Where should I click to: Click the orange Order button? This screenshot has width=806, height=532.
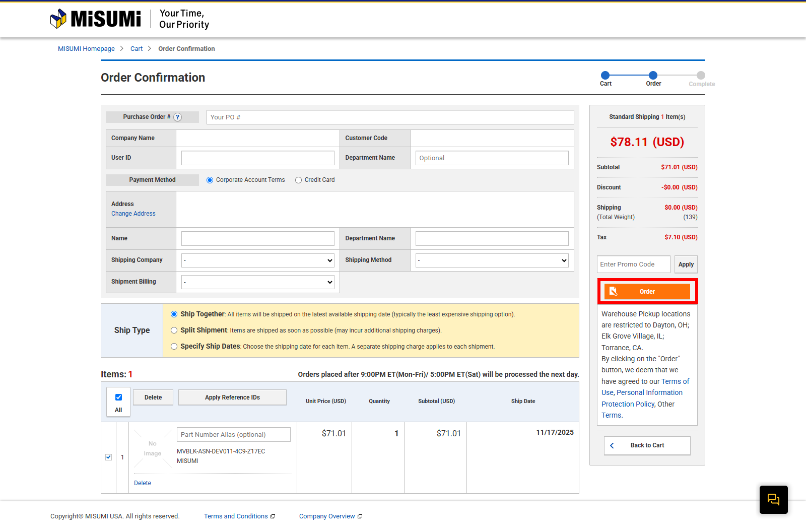point(647,292)
